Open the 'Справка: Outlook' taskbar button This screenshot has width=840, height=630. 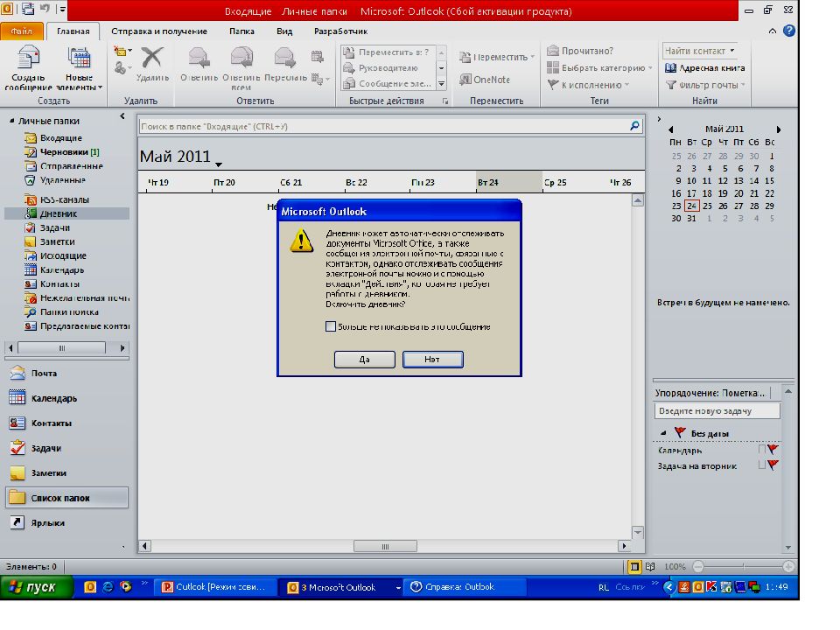(465, 587)
